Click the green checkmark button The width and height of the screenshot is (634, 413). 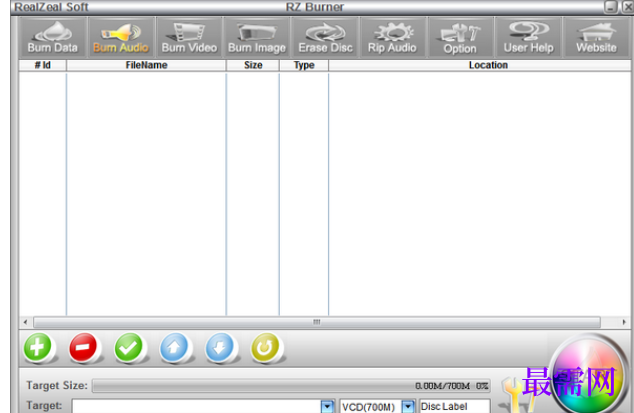pyautogui.click(x=129, y=347)
